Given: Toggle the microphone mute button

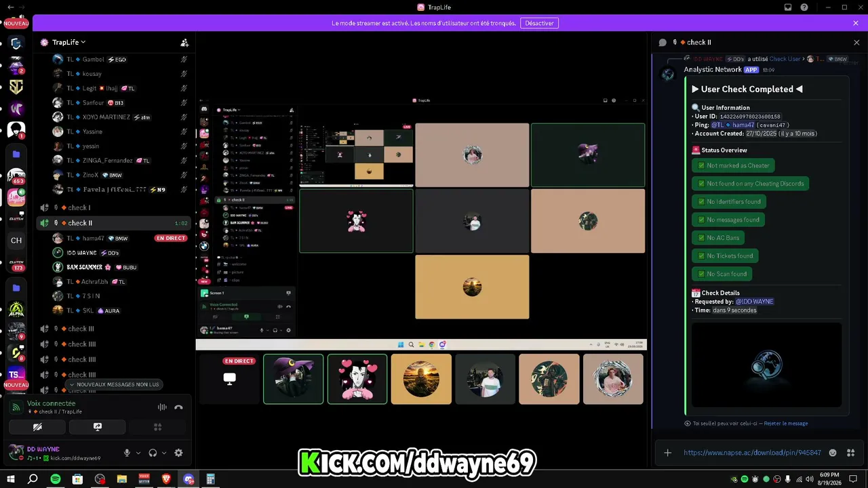Looking at the screenshot, I should pos(127,453).
